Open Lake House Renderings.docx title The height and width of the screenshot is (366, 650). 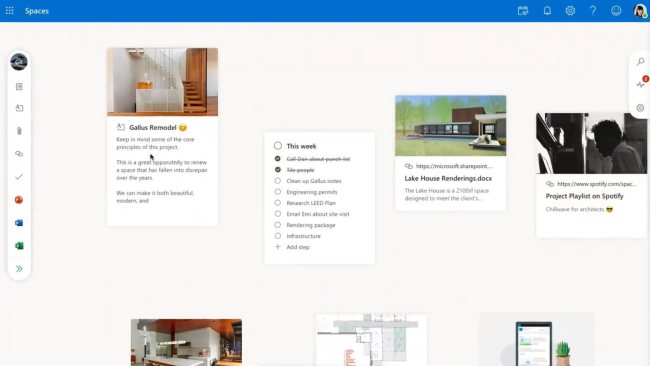click(448, 178)
